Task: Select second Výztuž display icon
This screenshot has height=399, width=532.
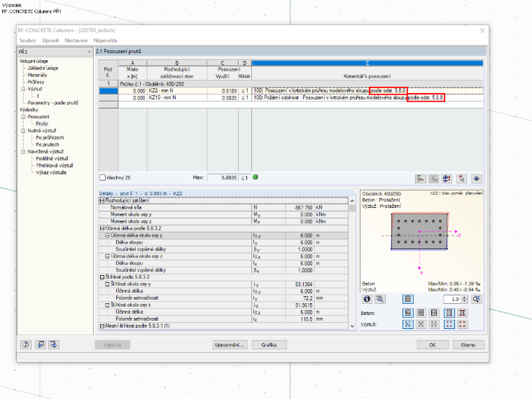Action: pos(421,324)
